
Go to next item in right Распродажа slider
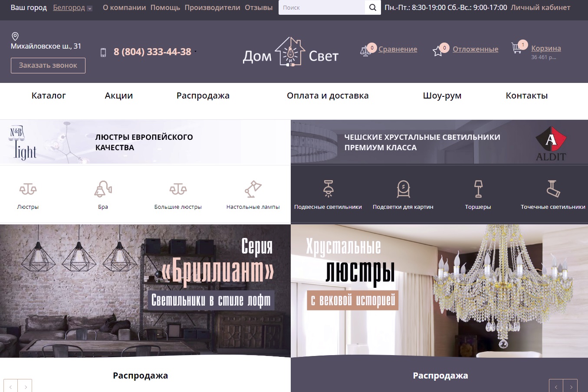(x=571, y=386)
